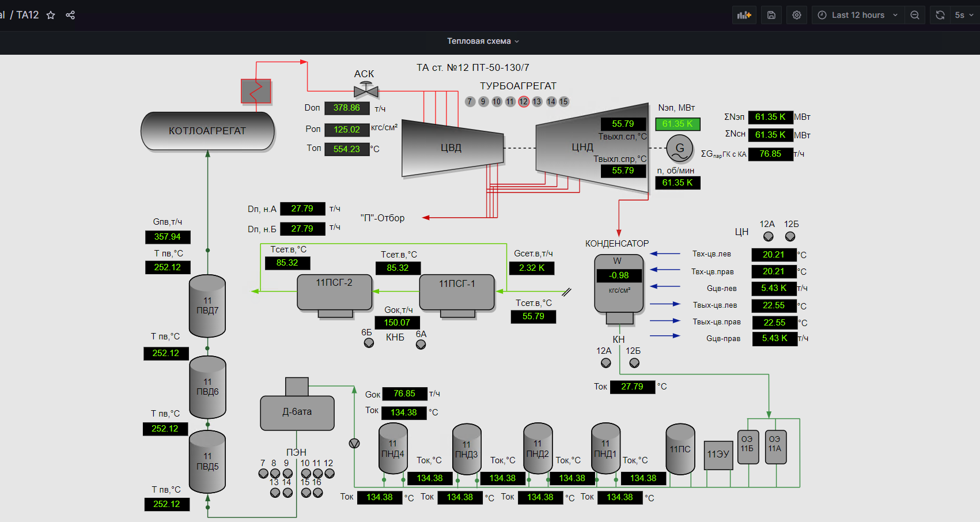Select turbine unit 7 indicator
Viewport: 980px width, 522px height.
click(x=470, y=102)
